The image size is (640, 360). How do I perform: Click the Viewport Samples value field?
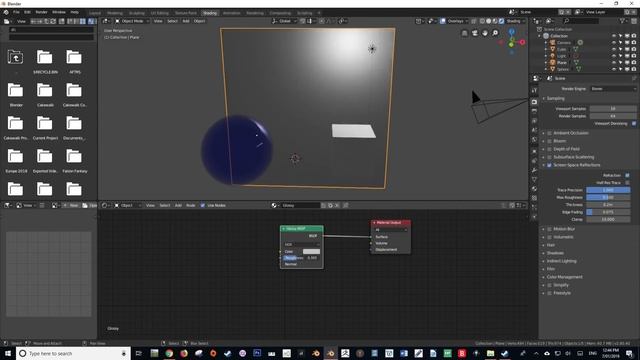coord(613,109)
